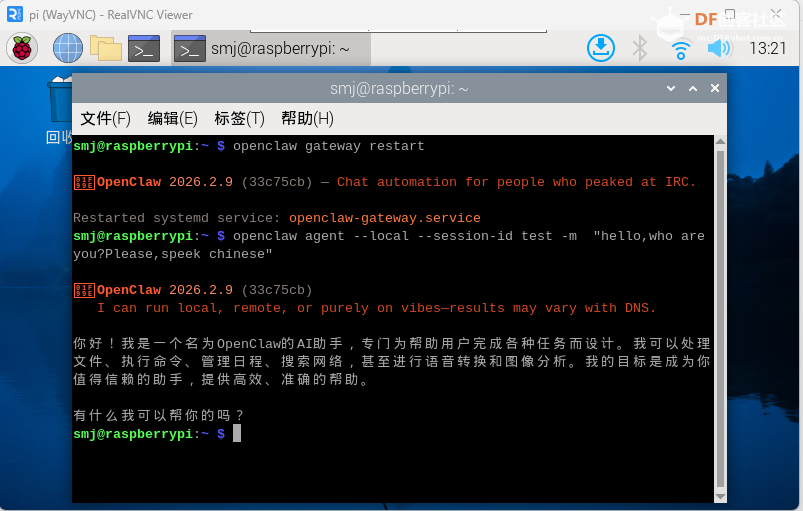Click "有什么我可以帮你的吗？" text line
Screen dimensions: 803x511
[x=159, y=415]
